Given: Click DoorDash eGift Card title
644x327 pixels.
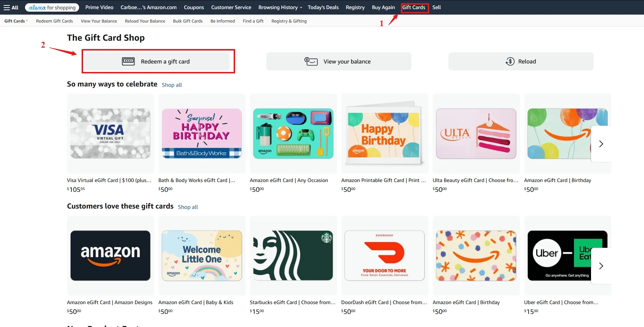Looking at the screenshot, I should [384, 302].
